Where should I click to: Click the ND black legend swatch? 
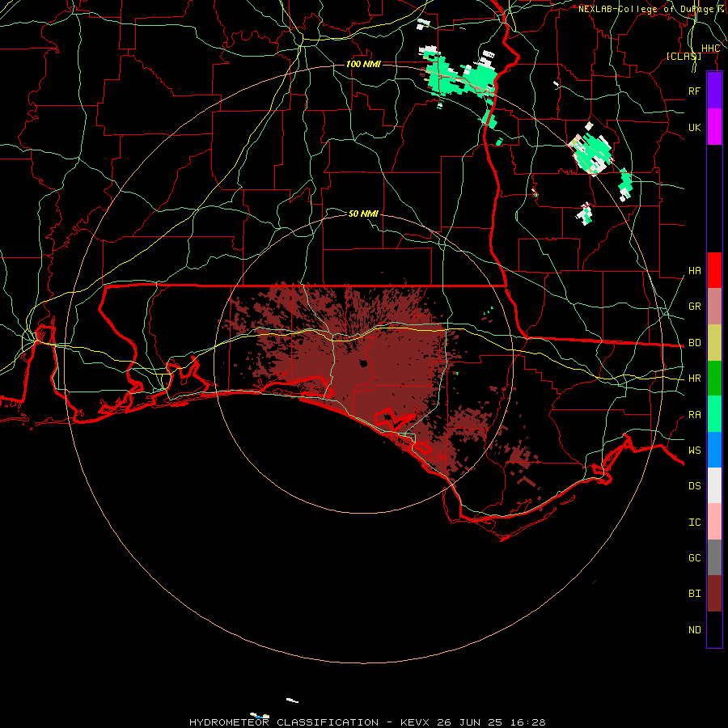point(714,629)
